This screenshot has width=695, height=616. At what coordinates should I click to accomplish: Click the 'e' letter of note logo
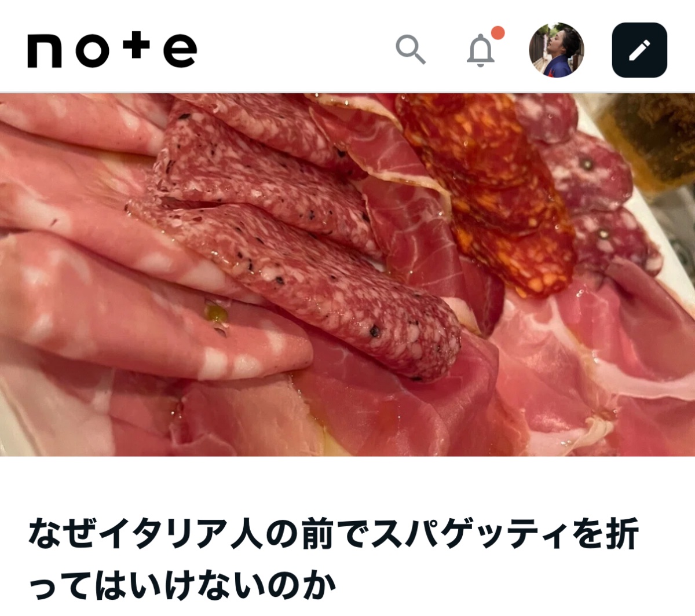pos(180,52)
